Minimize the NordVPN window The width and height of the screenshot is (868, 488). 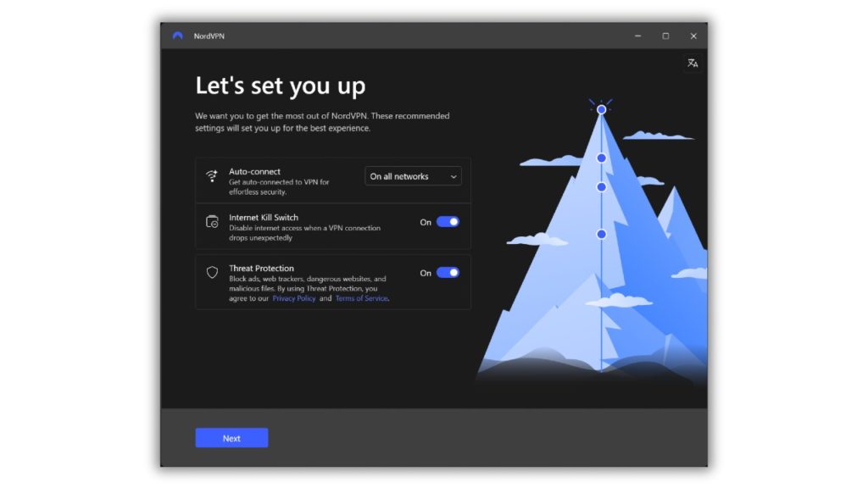coord(637,36)
